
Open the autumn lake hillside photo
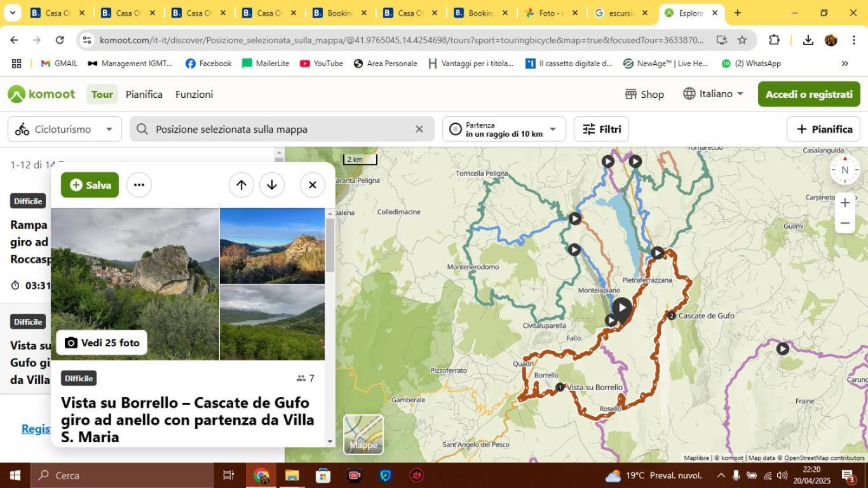[272, 245]
